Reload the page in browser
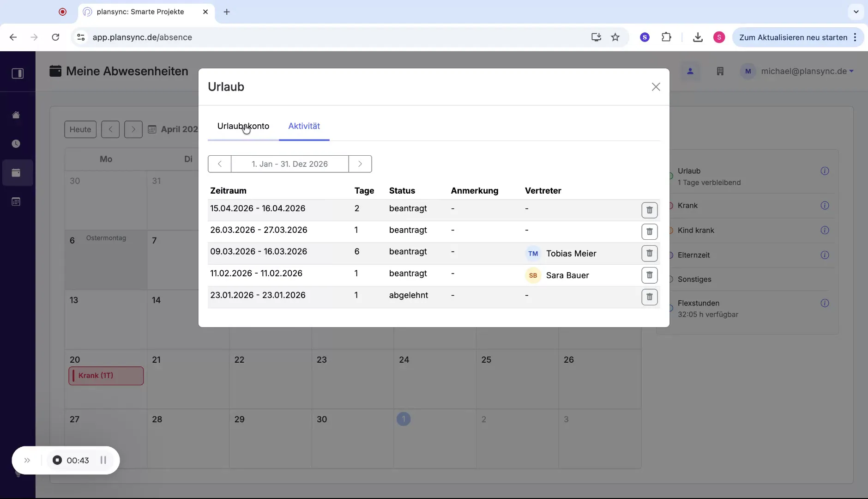This screenshot has height=499, width=868. [x=55, y=37]
